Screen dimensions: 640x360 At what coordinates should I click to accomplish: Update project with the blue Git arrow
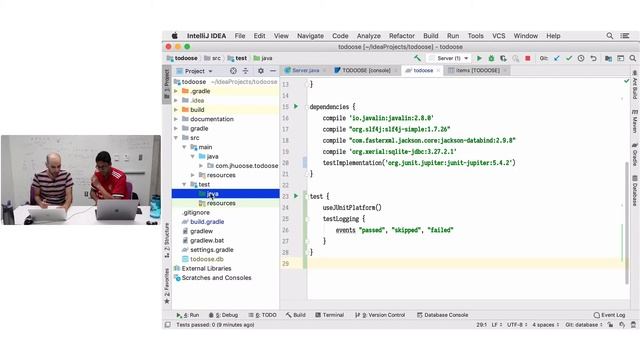[557, 58]
